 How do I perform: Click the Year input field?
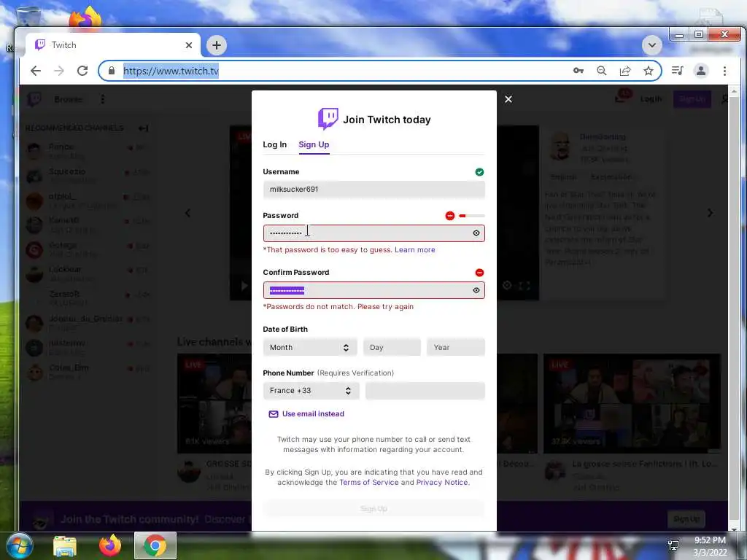(x=455, y=347)
